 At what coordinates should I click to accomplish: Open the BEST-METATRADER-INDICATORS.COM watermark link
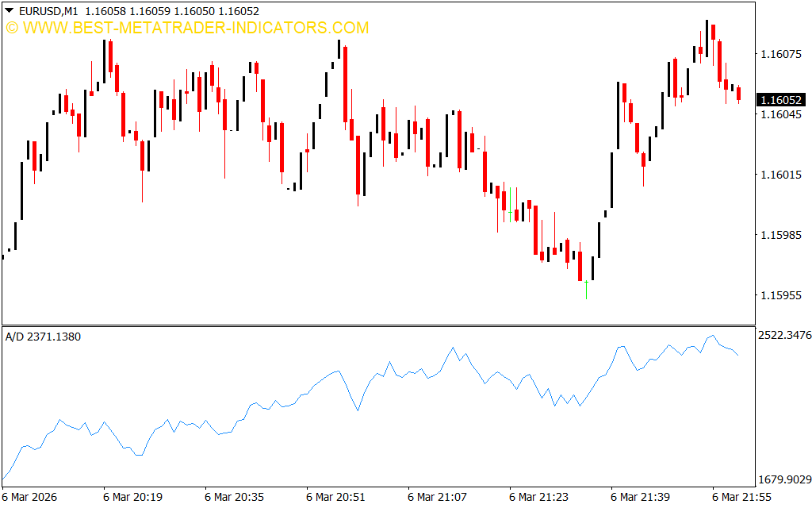(x=195, y=28)
